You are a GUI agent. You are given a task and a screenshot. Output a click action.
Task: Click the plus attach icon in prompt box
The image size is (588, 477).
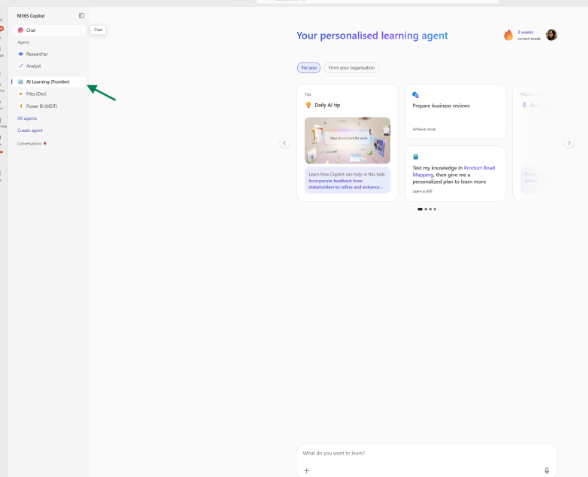pyautogui.click(x=307, y=470)
